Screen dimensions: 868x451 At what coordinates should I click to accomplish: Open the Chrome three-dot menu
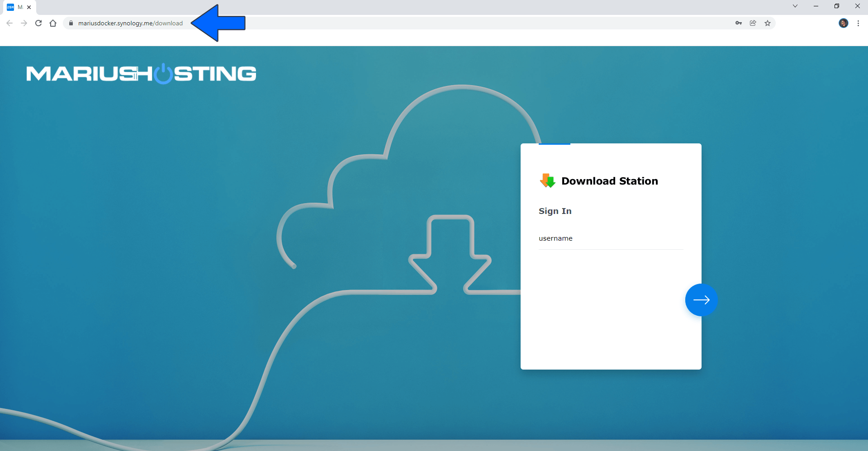coord(858,23)
